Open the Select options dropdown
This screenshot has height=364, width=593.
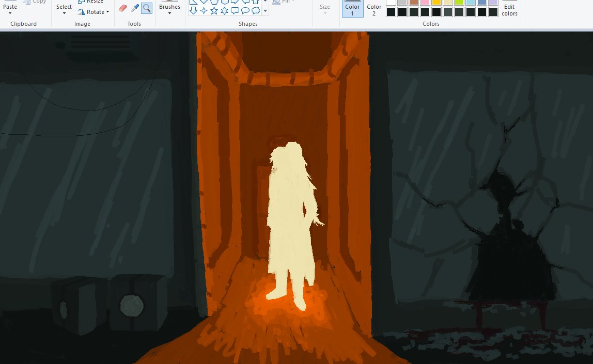tap(64, 9)
